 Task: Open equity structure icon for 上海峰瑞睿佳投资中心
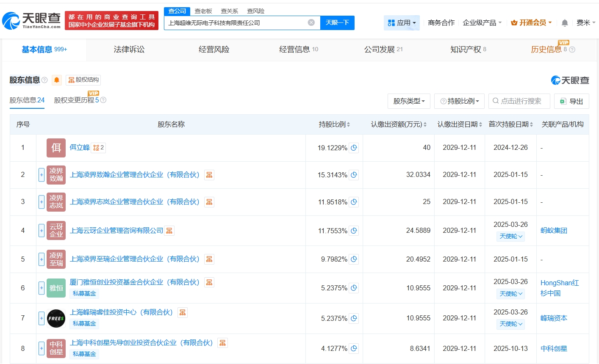183,312
